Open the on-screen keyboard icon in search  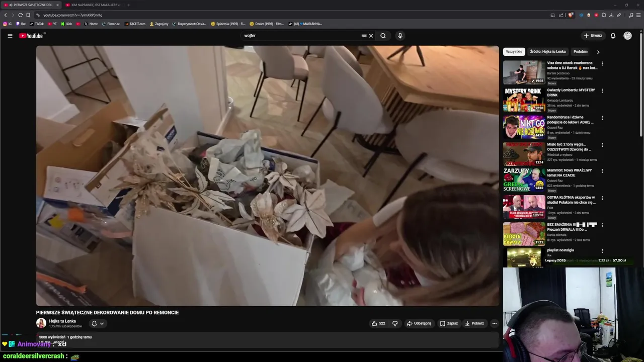pyautogui.click(x=364, y=36)
